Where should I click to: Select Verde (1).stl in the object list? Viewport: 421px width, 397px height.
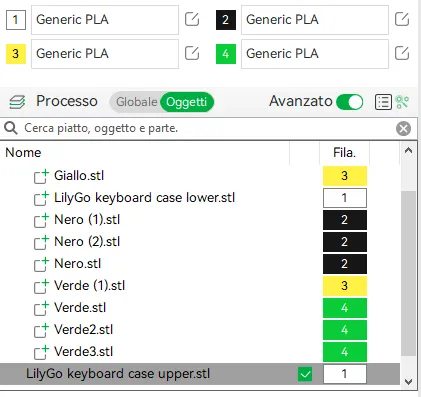(89, 286)
